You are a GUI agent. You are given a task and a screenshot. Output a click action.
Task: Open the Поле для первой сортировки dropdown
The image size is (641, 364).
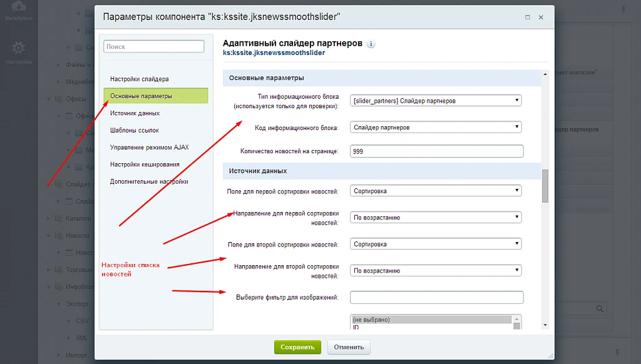(x=436, y=191)
